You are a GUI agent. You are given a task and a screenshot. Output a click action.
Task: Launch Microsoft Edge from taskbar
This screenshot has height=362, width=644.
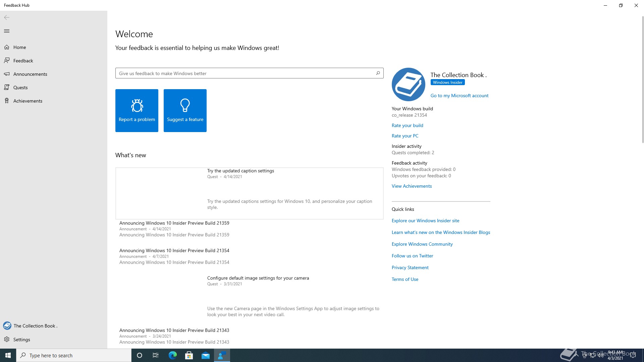[172, 355]
